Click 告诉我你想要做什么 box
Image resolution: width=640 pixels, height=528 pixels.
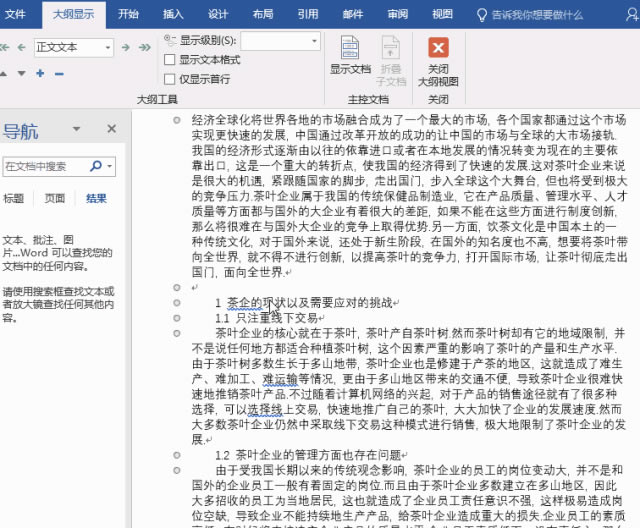tap(537, 15)
